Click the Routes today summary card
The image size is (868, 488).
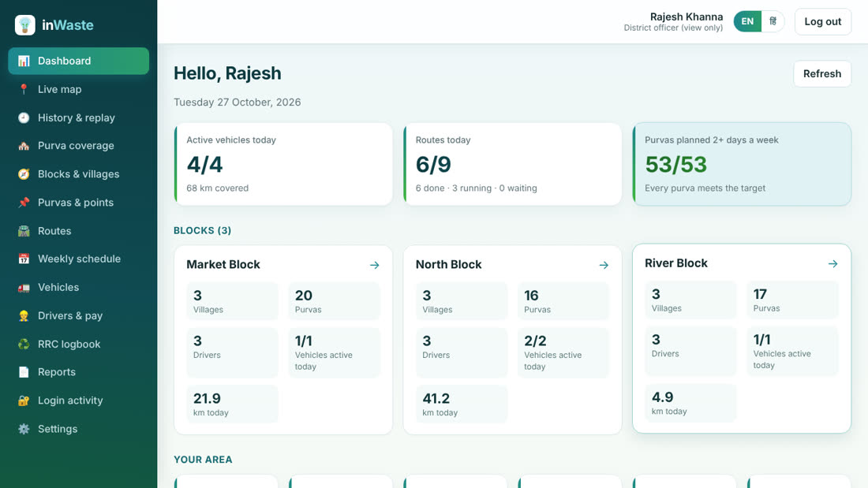pos(513,164)
